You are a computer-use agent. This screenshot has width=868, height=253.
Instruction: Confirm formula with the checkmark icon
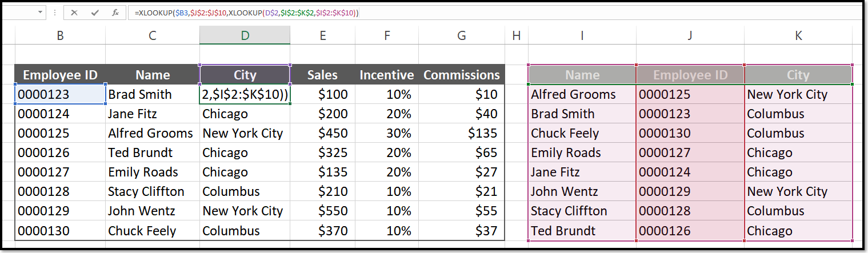[95, 12]
